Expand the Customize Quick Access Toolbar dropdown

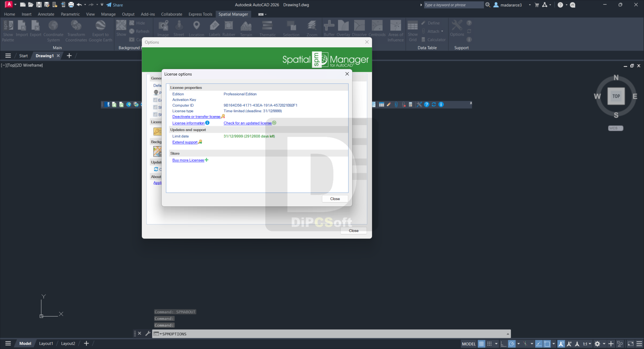[102, 5]
